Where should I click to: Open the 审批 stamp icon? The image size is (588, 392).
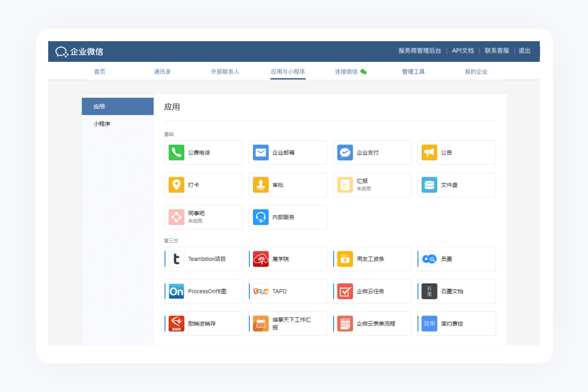pyautogui.click(x=260, y=185)
